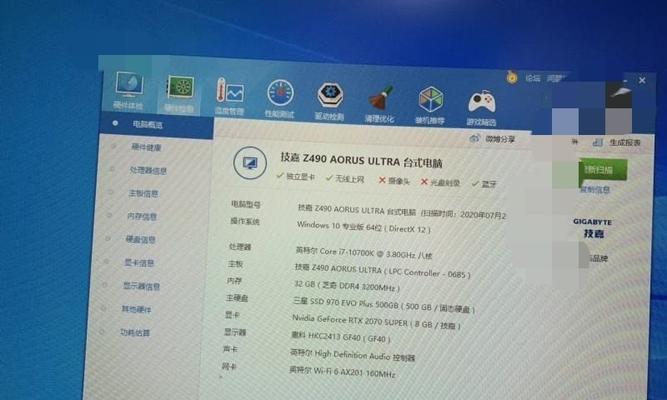This screenshot has width=667, height=400.
Task: Open 其他硬件 in the sidebar
Action: pos(136,309)
